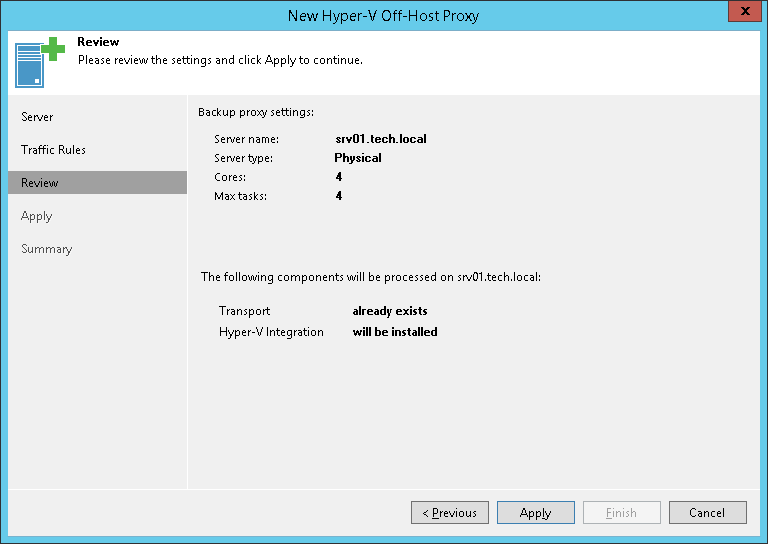This screenshot has width=768, height=544.
Task: Click the Previous button
Action: [450, 513]
